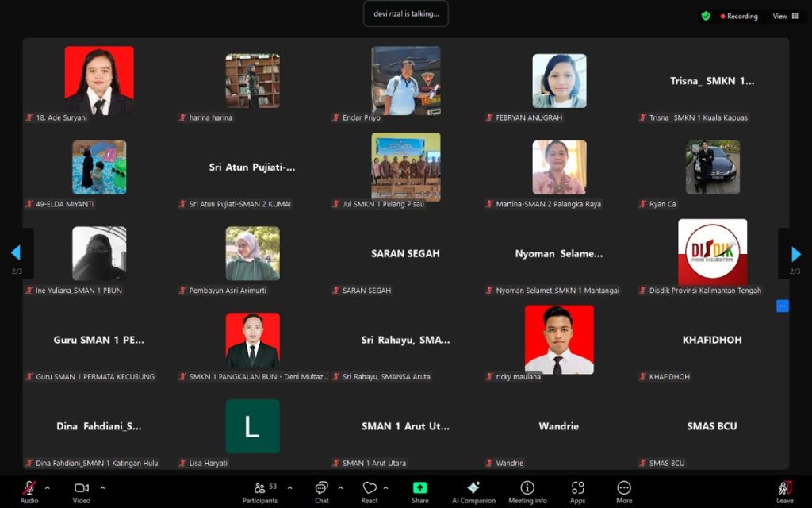Click the large 'Wandrie' tile name
This screenshot has width=812, height=508.
pos(559,426)
